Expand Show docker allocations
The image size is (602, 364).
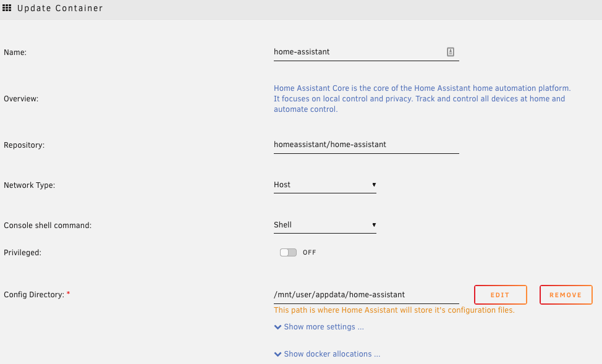pos(327,354)
